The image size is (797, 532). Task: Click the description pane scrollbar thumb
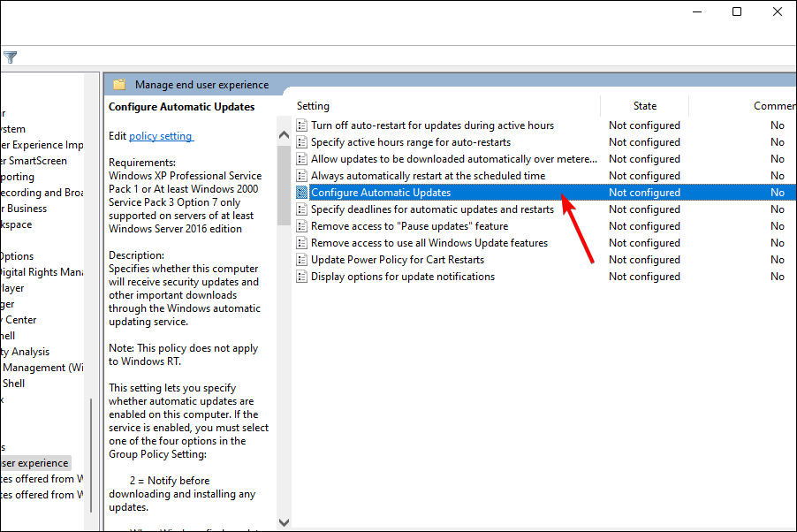[x=285, y=185]
